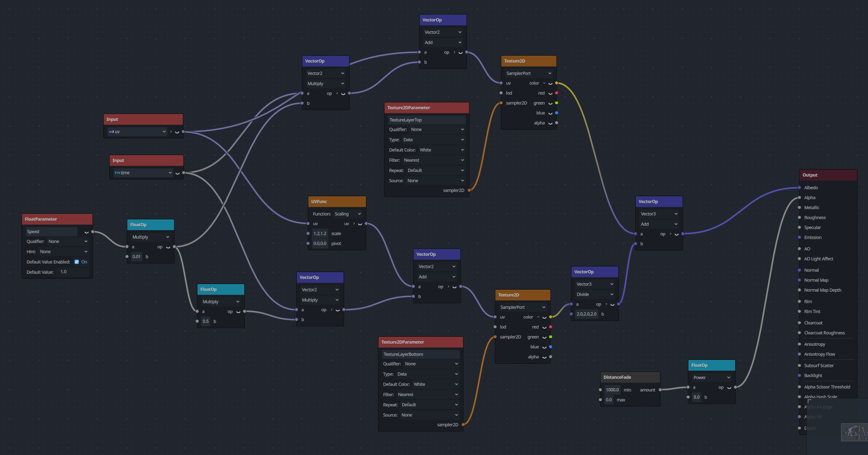Expand Input uv output components

point(171,132)
